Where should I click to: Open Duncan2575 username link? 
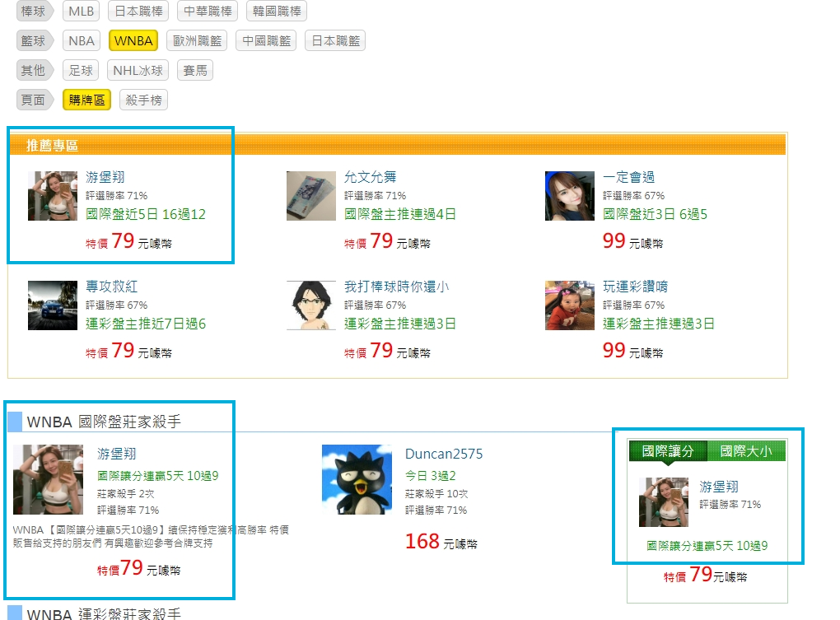click(444, 454)
